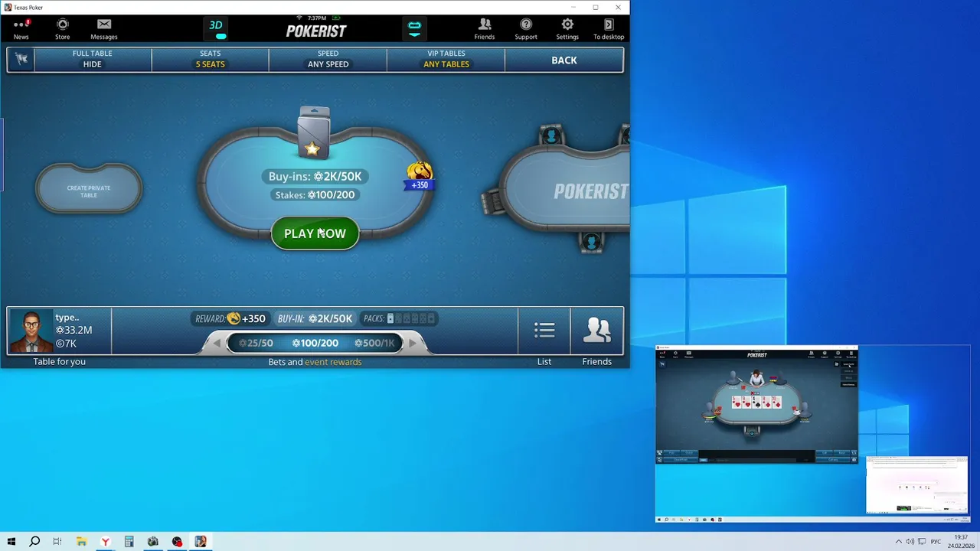The image size is (980, 551).
Task: Click the REWARD +350 indicator
Action: [230, 318]
